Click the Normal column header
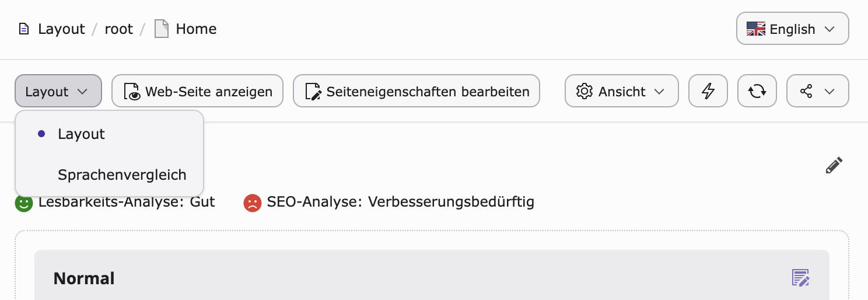Image resolution: width=868 pixels, height=300 pixels. coord(84,278)
